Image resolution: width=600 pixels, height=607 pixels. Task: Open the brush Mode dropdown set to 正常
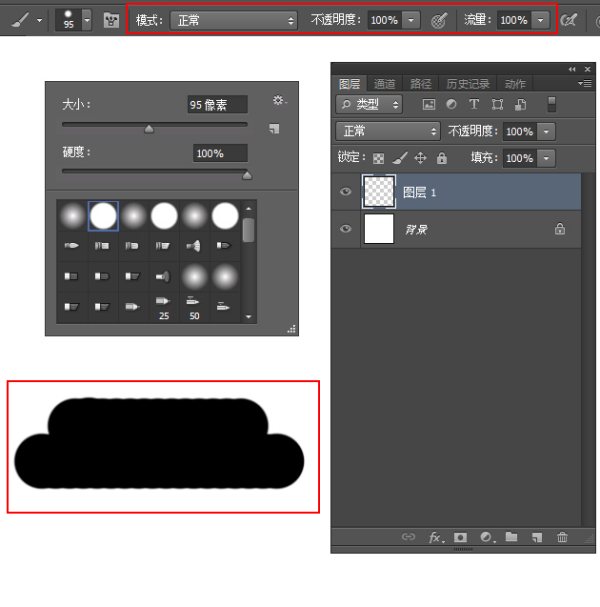[x=233, y=20]
